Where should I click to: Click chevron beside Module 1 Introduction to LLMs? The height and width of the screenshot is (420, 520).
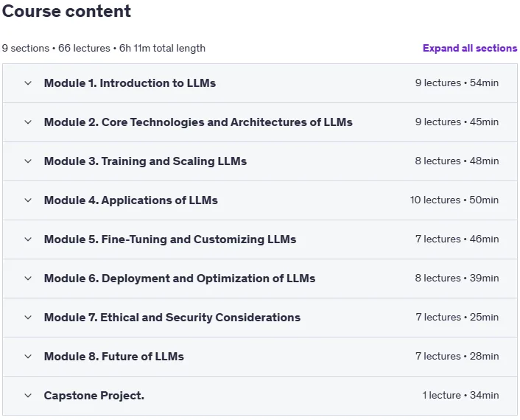coord(28,83)
